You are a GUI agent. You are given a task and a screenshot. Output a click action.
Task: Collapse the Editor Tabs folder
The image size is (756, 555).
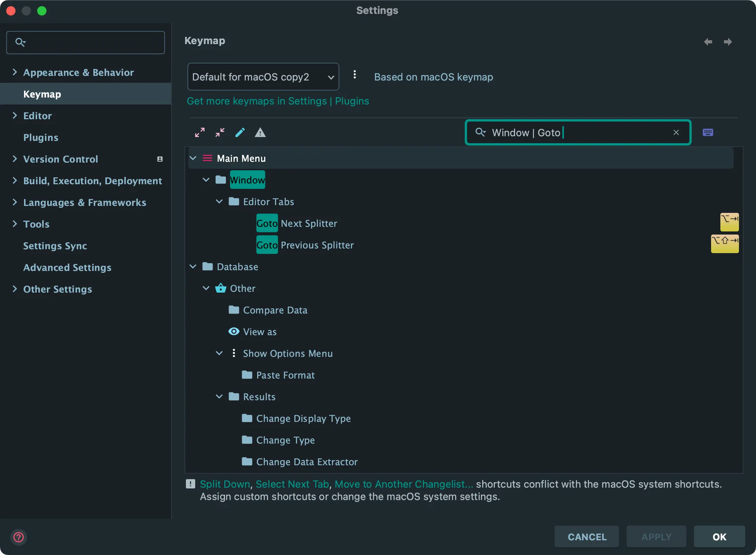(219, 202)
